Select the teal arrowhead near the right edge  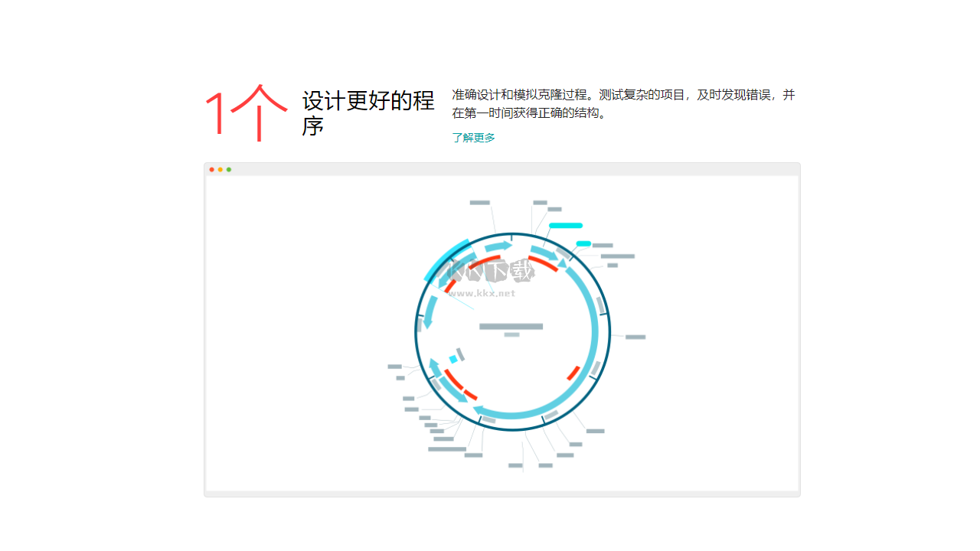pyautogui.click(x=561, y=262)
